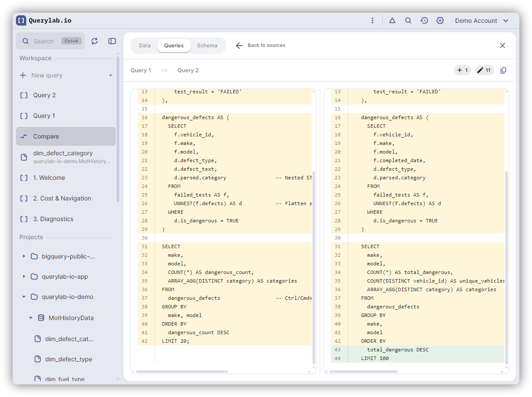The width and height of the screenshot is (532, 397).
Task: Collapse the querylab-io-demo project folder
Action: [24, 297]
